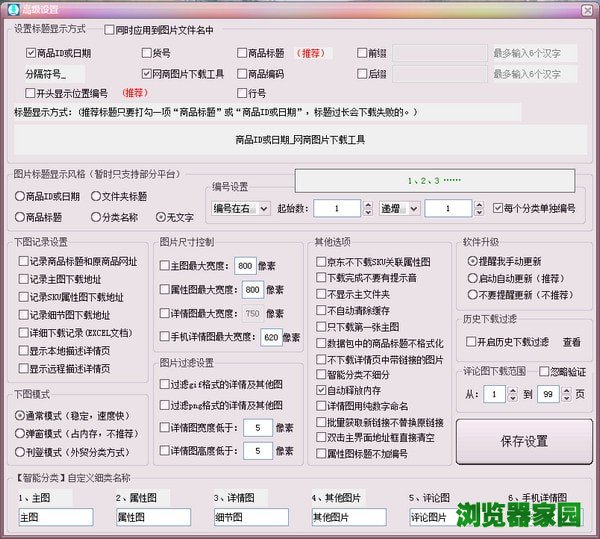This screenshot has width=600, height=539.
Task: Close the 高级设置 dialog window
Action: click(x=585, y=9)
